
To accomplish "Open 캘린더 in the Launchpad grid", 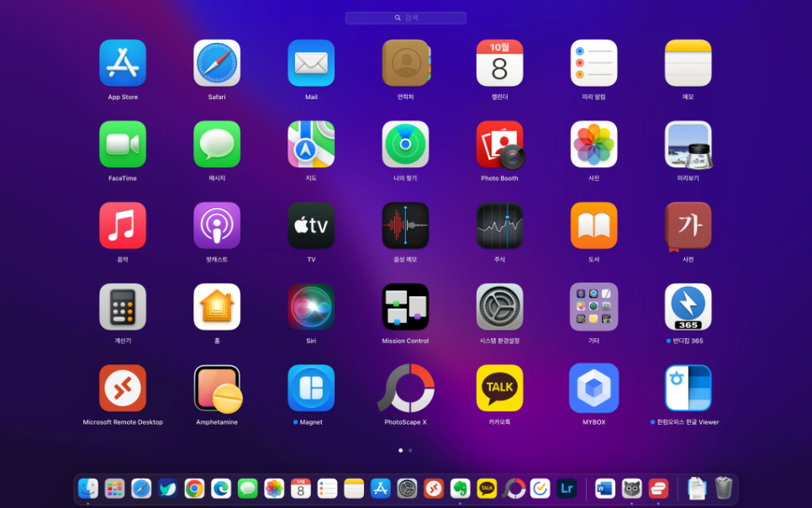I will pos(500,63).
